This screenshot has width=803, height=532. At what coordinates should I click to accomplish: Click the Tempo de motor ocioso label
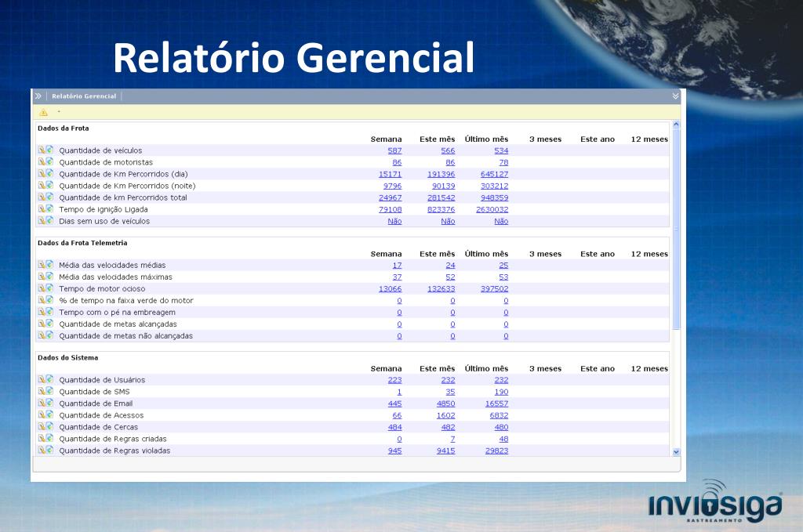tap(102, 288)
